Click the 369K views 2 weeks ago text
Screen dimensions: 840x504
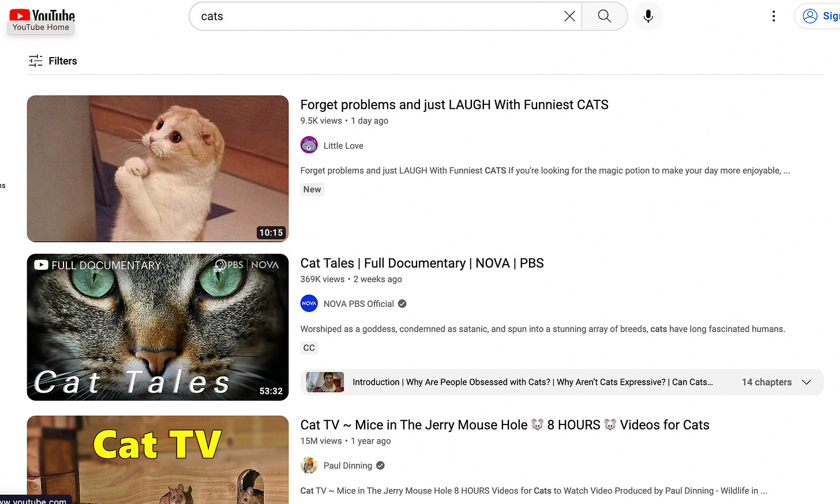click(351, 280)
